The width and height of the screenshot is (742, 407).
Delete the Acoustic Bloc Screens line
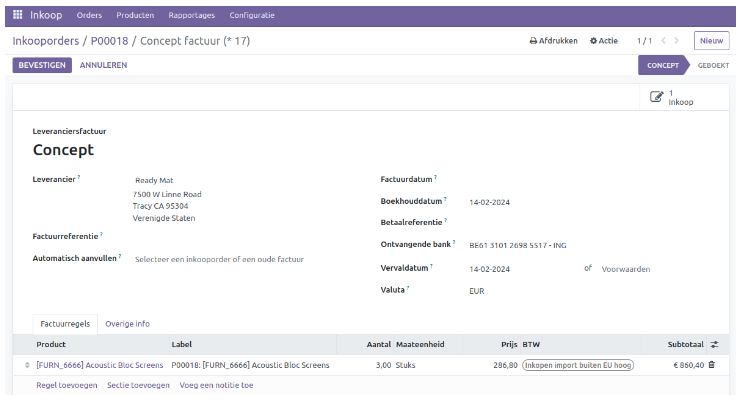(x=712, y=365)
